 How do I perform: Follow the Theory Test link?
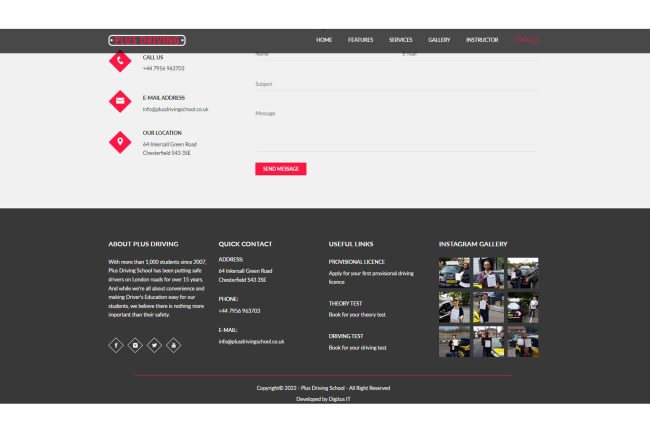345,303
